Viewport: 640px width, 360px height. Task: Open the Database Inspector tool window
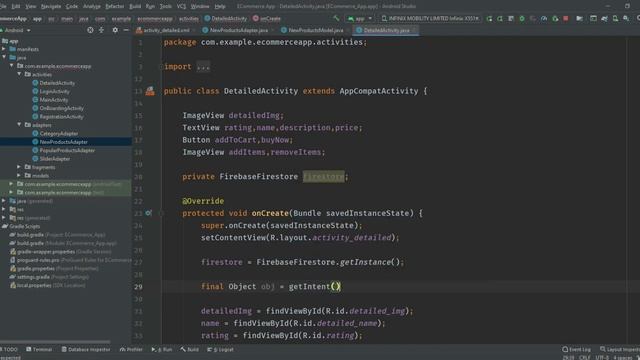click(x=86, y=349)
